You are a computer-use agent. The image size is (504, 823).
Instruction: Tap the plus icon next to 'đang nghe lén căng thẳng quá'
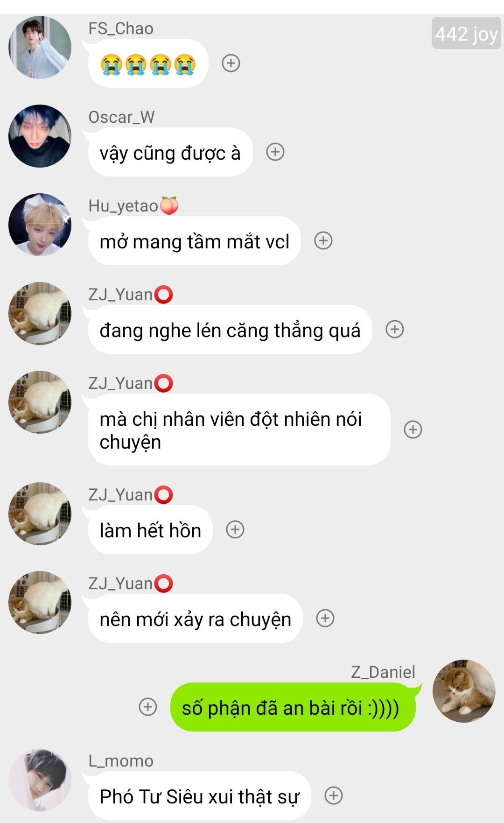(395, 329)
